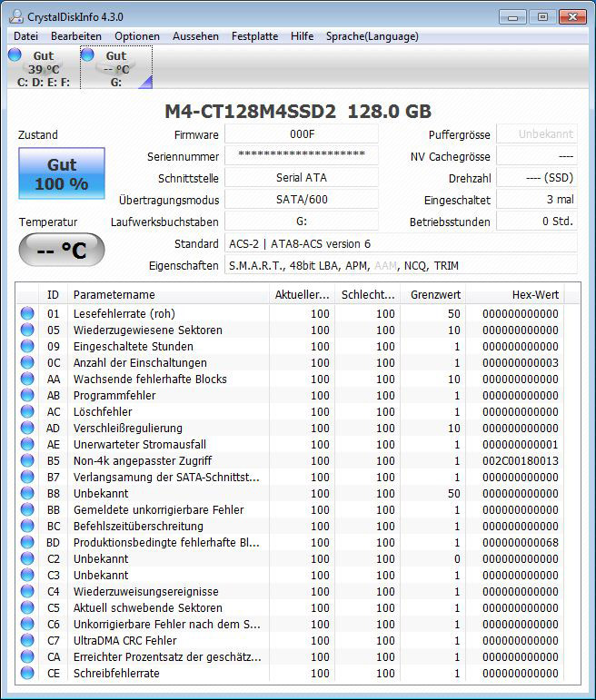Screen dimensions: 596x700
Task: Click the Übertragungsmodus field SATA/600
Action: (302, 199)
